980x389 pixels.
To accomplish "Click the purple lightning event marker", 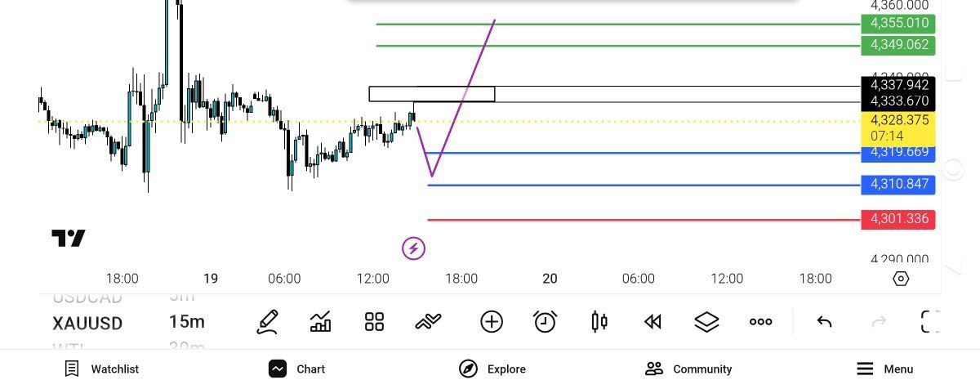I will coord(414,248).
